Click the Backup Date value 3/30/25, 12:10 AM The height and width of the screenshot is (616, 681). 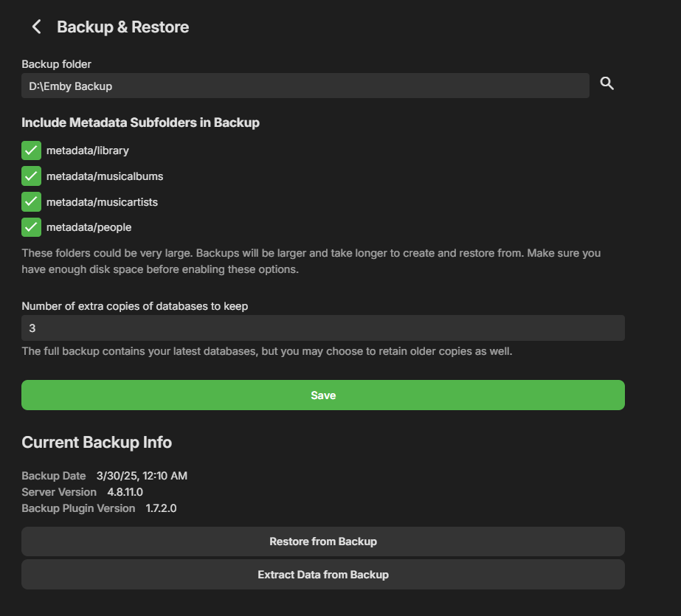[x=142, y=476]
